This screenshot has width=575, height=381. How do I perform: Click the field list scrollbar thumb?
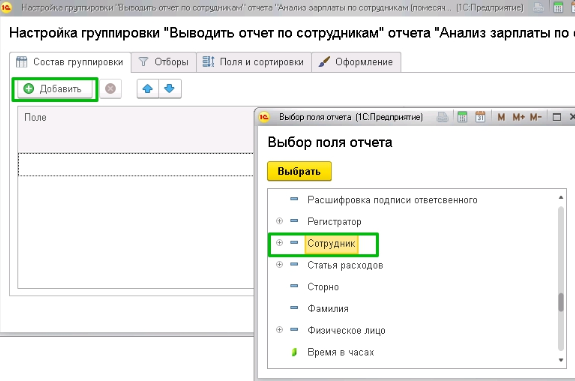561,302
